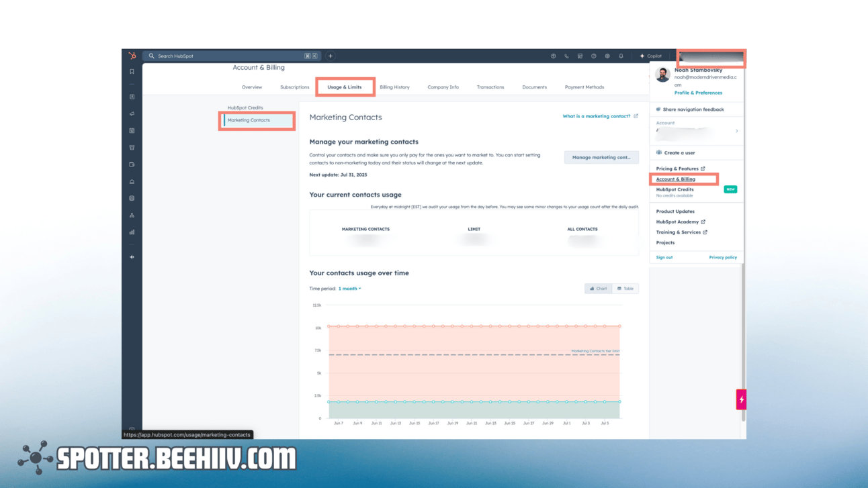Open the Marketplace storefront icon
Image resolution: width=868 pixels, height=488 pixels.
coord(580,56)
